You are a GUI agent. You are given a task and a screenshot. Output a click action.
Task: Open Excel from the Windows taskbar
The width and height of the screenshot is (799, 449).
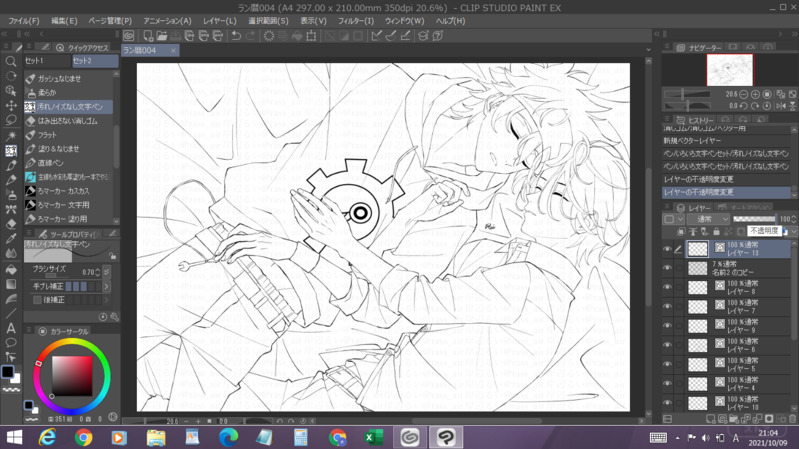pyautogui.click(x=374, y=437)
